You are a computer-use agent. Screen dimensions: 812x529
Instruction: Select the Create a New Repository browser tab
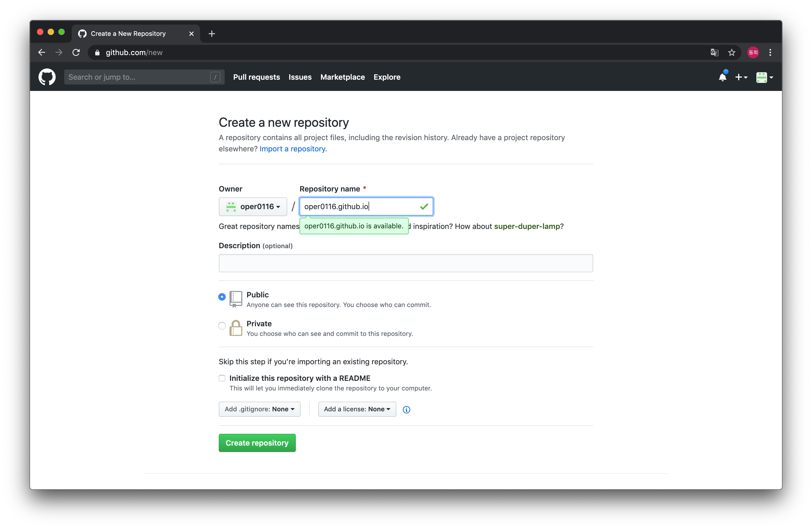coord(136,34)
